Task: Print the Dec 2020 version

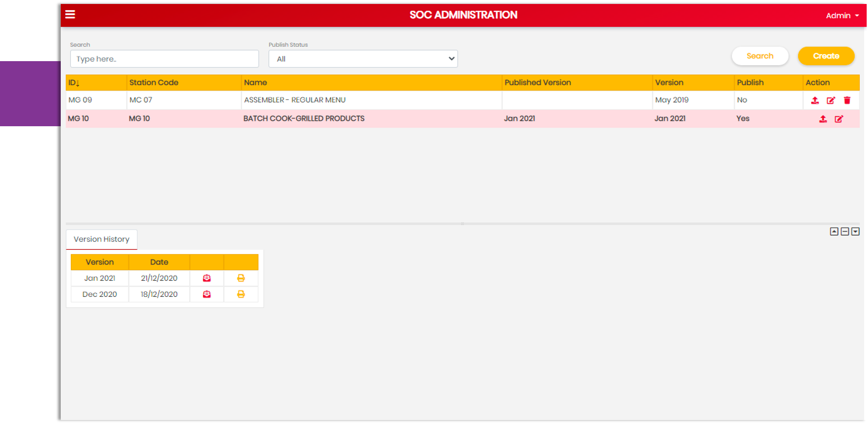Action: click(241, 294)
